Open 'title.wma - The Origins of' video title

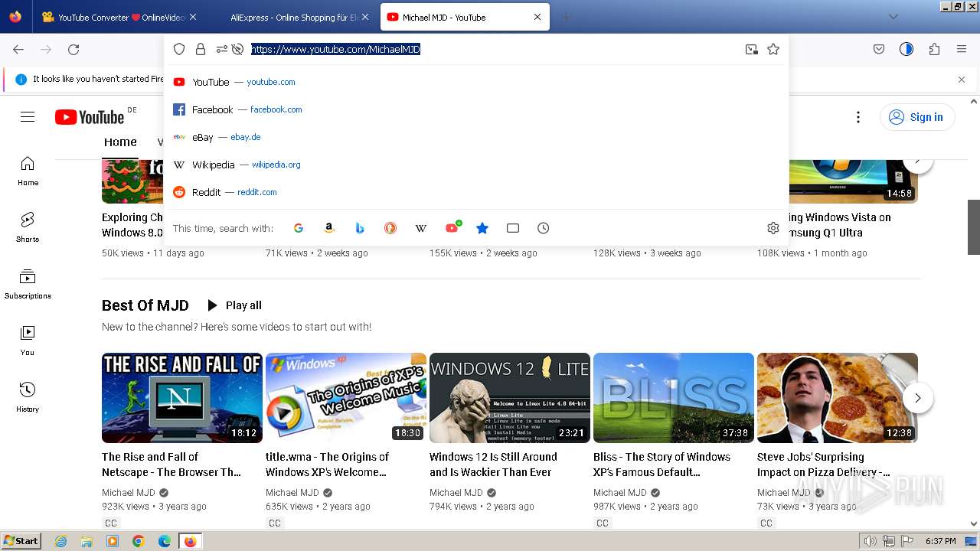(x=328, y=465)
